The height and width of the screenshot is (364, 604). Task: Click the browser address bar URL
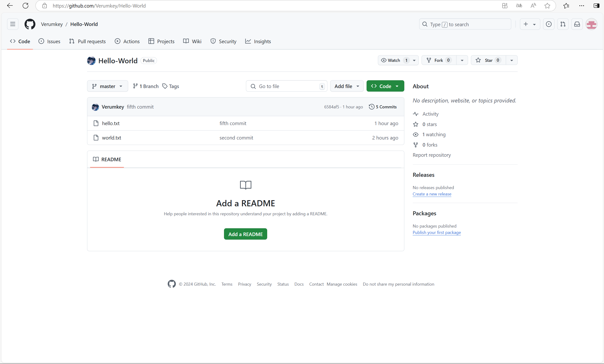99,6
